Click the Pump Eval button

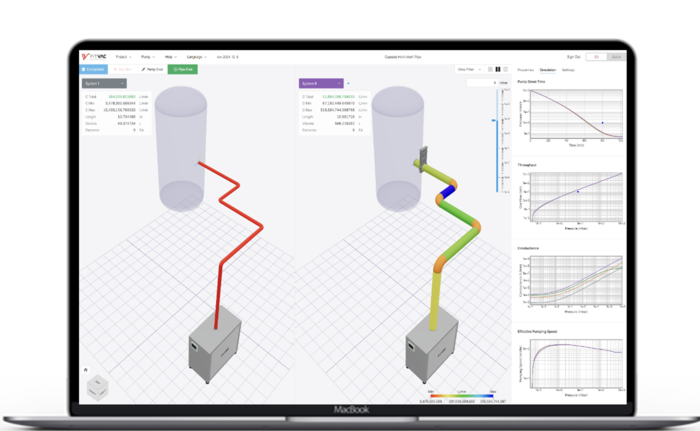[153, 69]
